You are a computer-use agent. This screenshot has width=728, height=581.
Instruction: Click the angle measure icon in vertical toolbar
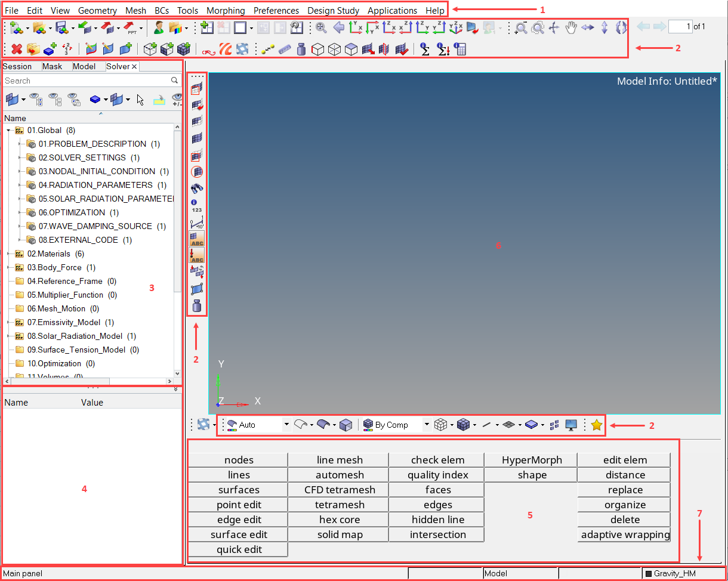[x=197, y=223]
